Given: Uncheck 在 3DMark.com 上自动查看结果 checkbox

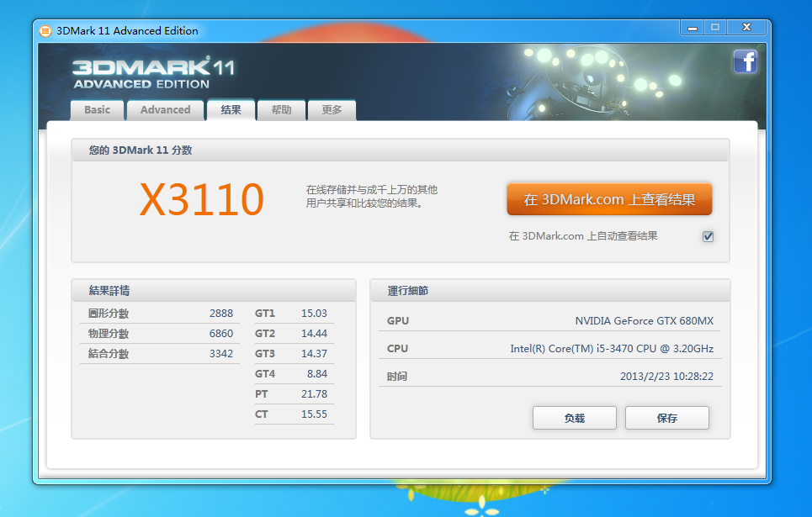Looking at the screenshot, I should click(x=708, y=236).
